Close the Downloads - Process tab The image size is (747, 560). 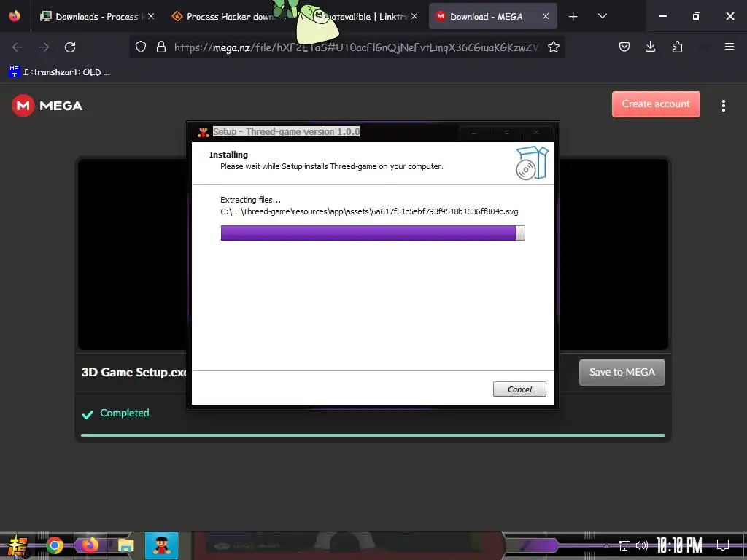(x=151, y=16)
